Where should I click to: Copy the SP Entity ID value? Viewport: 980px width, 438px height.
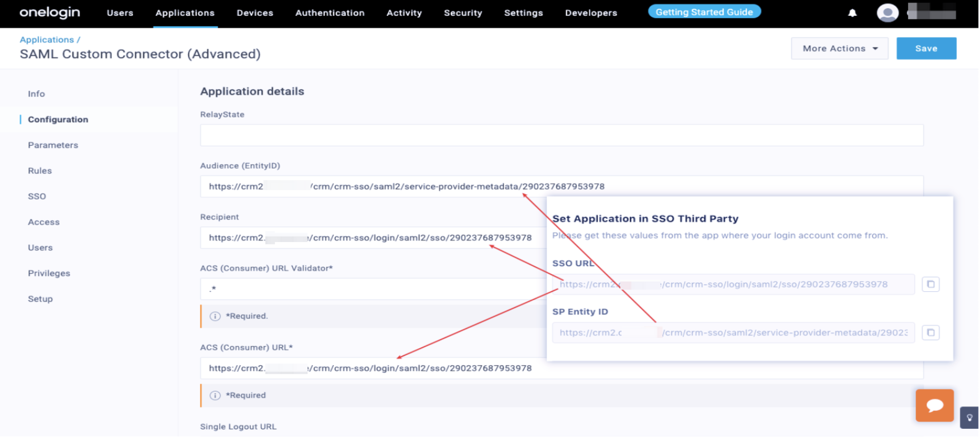(930, 333)
